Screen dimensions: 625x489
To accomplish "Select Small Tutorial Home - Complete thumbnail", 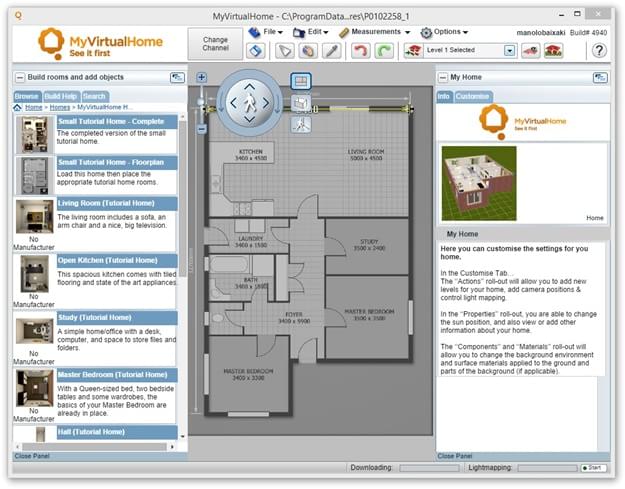I will click(35, 135).
